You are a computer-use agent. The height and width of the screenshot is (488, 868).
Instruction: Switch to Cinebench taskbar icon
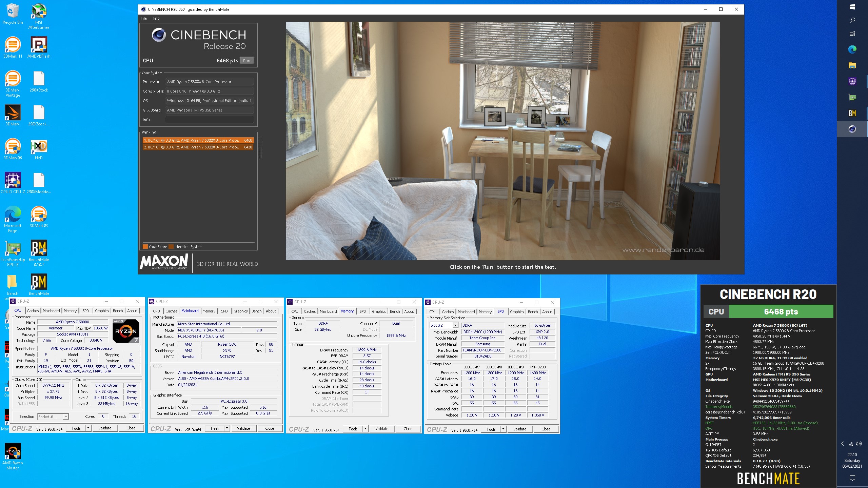coord(852,129)
